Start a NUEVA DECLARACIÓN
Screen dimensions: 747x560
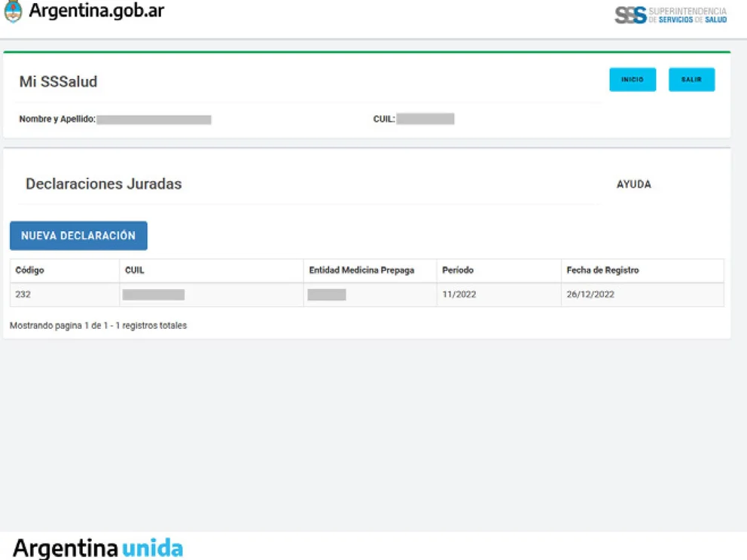[x=78, y=236]
